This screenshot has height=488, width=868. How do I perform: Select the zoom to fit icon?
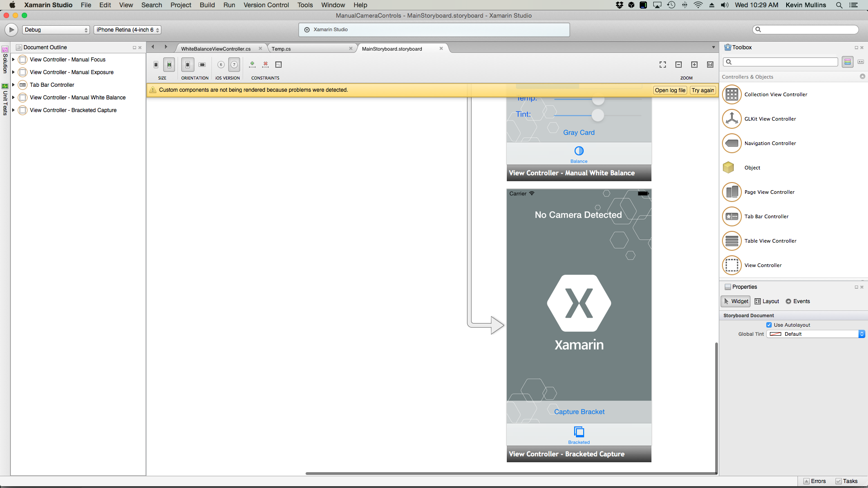click(662, 65)
